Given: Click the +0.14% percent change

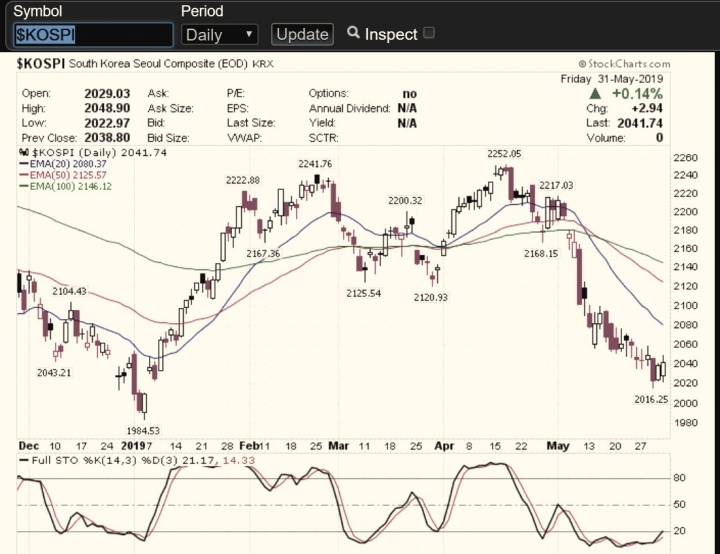Looking at the screenshot, I should (637, 94).
